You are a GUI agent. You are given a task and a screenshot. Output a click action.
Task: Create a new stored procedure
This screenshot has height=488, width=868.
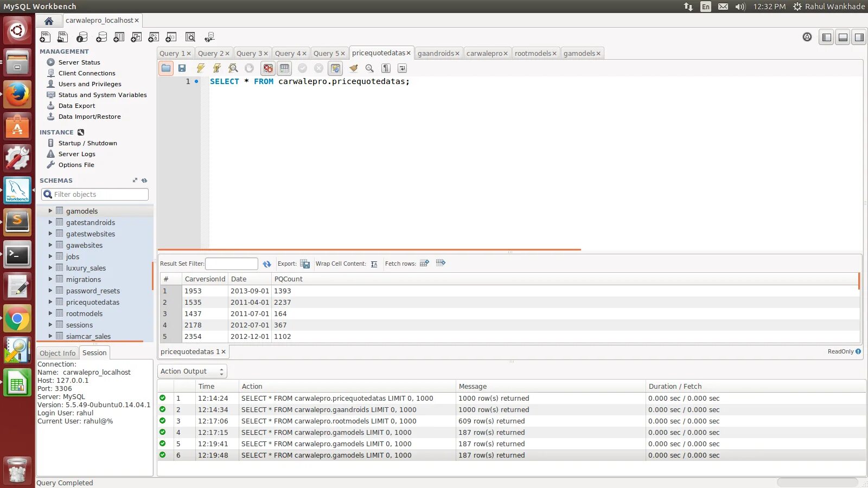[x=154, y=37]
